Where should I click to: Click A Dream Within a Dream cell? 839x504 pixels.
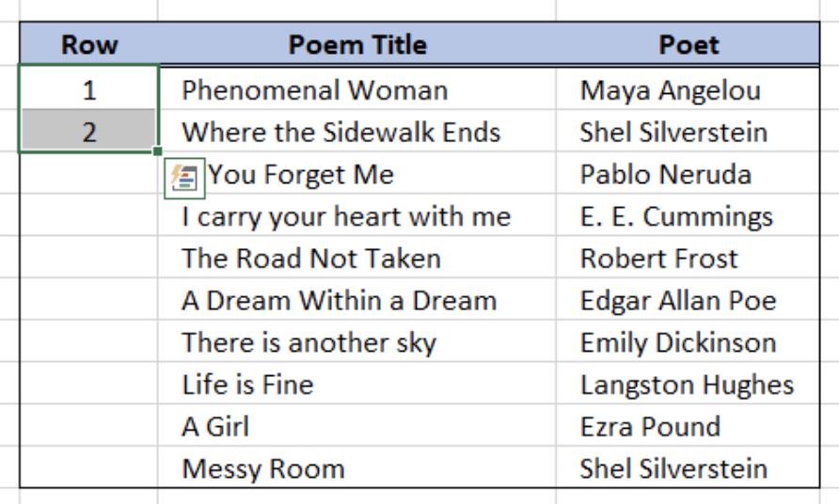(357, 299)
